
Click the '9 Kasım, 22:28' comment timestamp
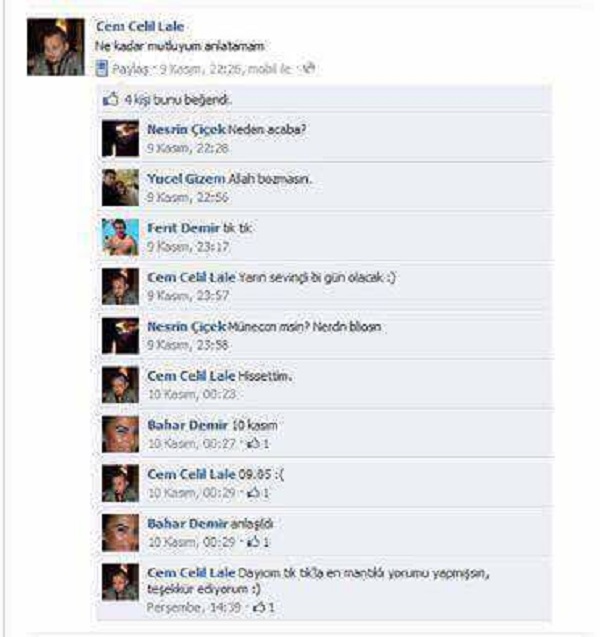pos(188,148)
